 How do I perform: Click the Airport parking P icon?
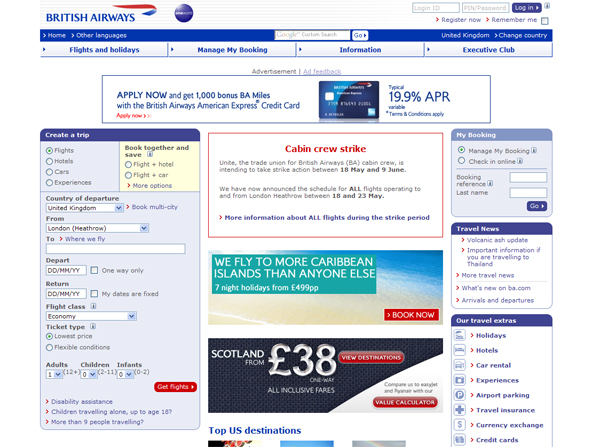pos(460,395)
